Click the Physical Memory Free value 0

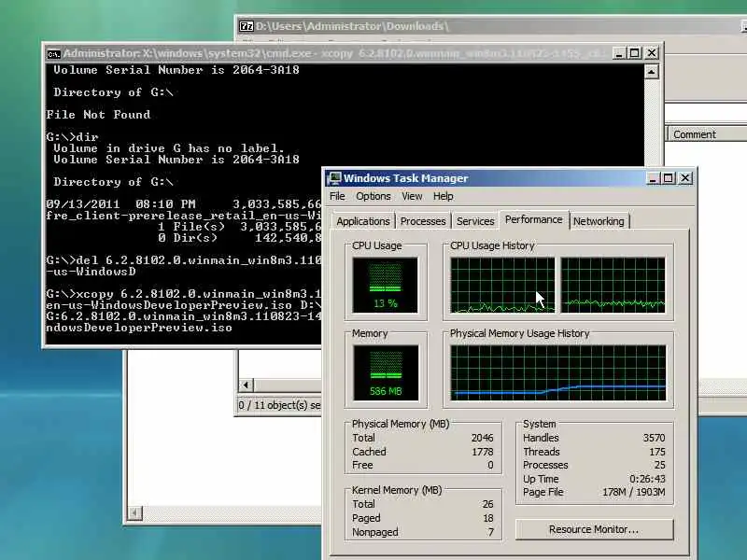point(490,465)
